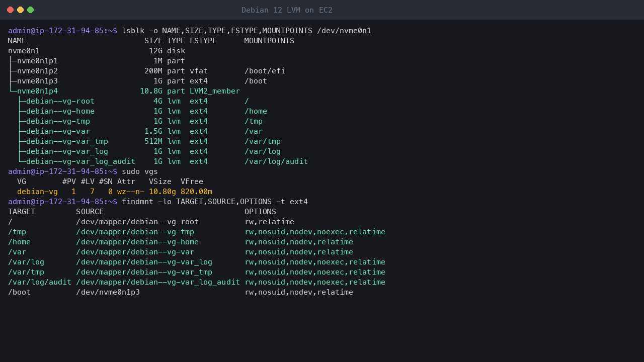Image resolution: width=644 pixels, height=362 pixels.
Task: Select the nvme0n1p2 partition name
Action: [37, 71]
